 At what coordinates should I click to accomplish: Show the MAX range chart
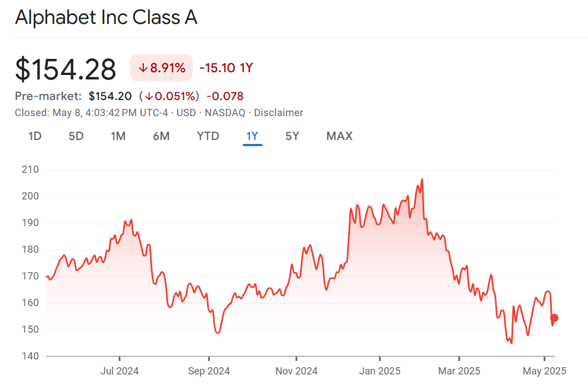pos(339,136)
